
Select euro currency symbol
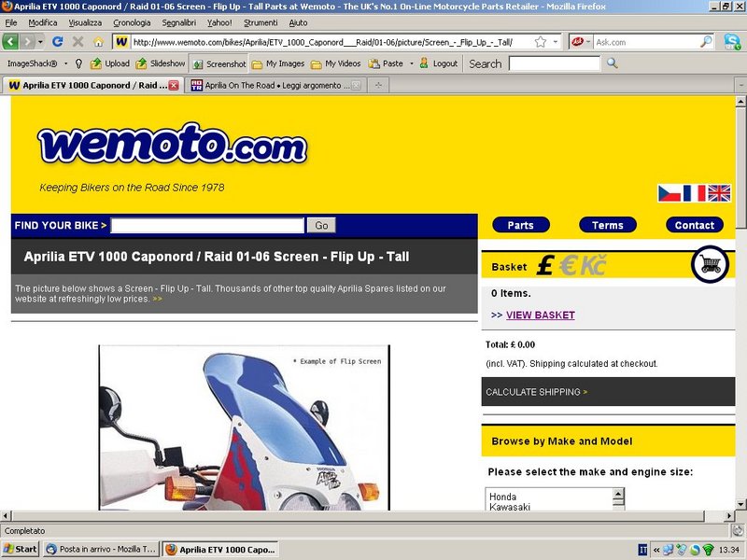[568, 265]
